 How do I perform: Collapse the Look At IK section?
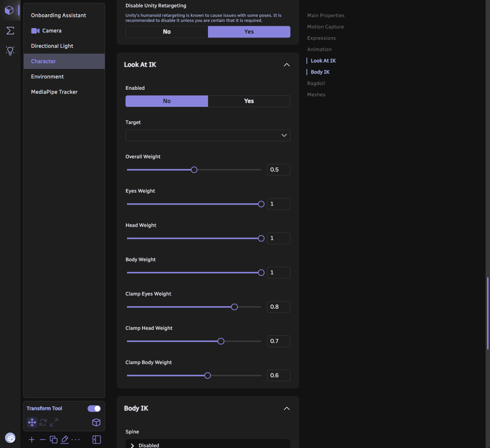[x=287, y=65]
